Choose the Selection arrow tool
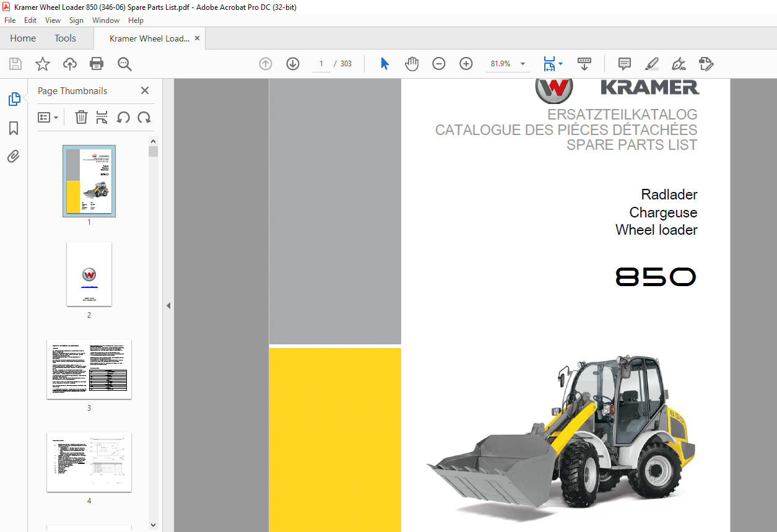 384,64
